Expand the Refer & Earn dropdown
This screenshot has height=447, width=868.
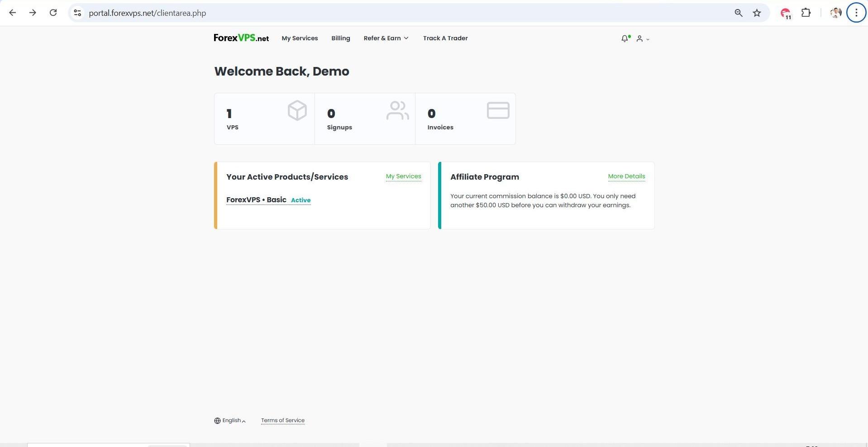(x=386, y=38)
